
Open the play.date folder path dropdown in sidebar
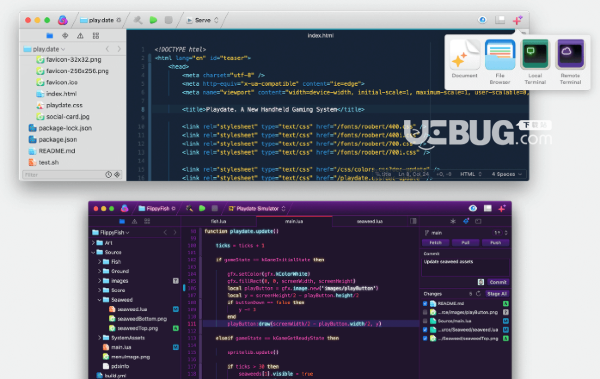pyautogui.click(x=44, y=49)
